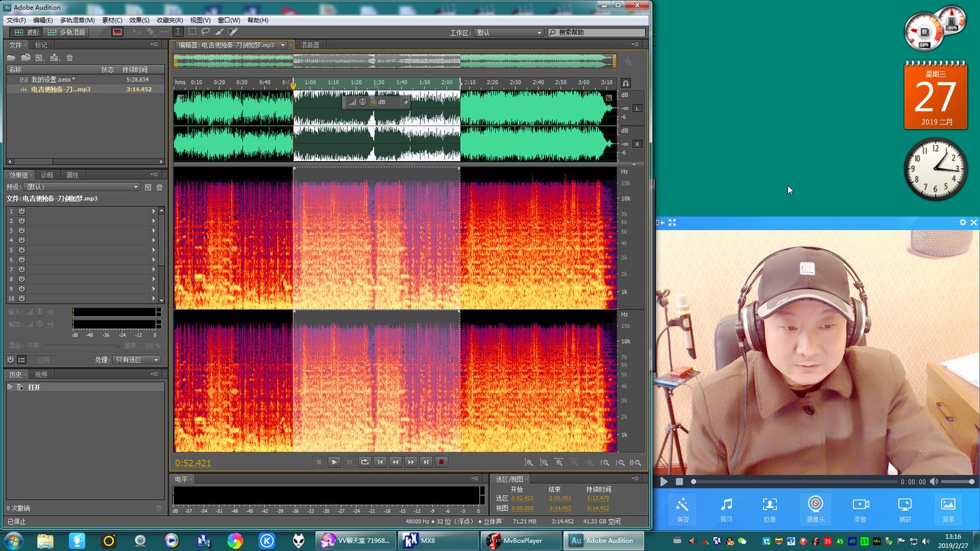Open the effects preset dropdown

[81, 187]
